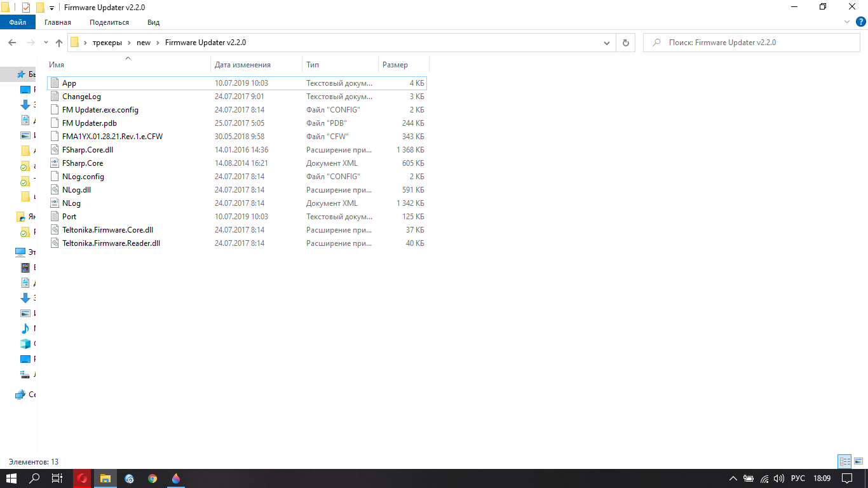Image resolution: width=868 pixels, height=488 pixels.
Task: Switch to large thumbnails view in the status bar
Action: coord(858,462)
